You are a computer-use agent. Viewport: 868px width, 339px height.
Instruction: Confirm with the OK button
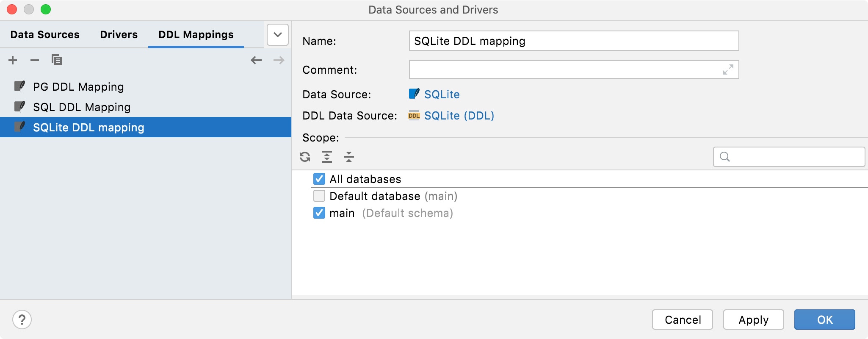[x=825, y=320]
